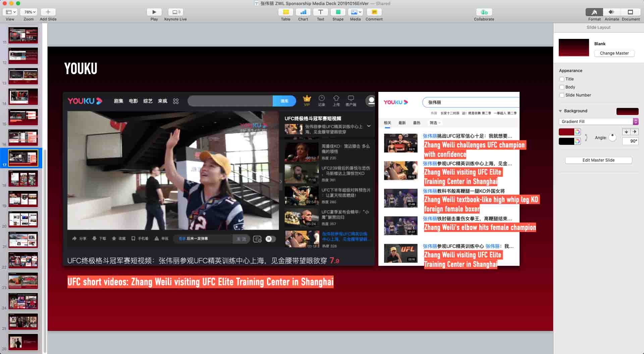
Task: Set gradient direction to rightward arrow
Action: [x=634, y=132]
